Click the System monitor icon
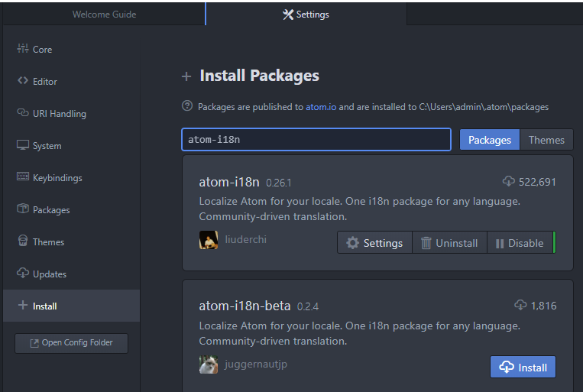583x392 pixels. [23, 144]
